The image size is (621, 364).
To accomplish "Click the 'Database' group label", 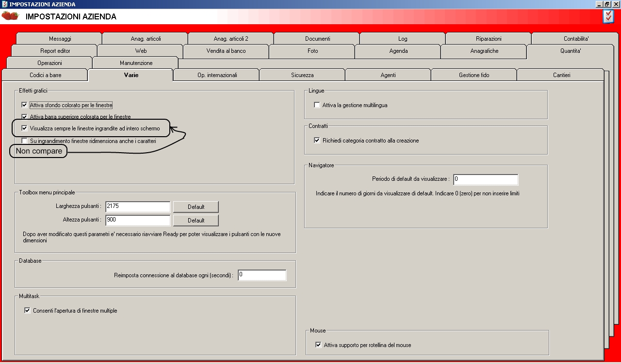I will 30,261.
